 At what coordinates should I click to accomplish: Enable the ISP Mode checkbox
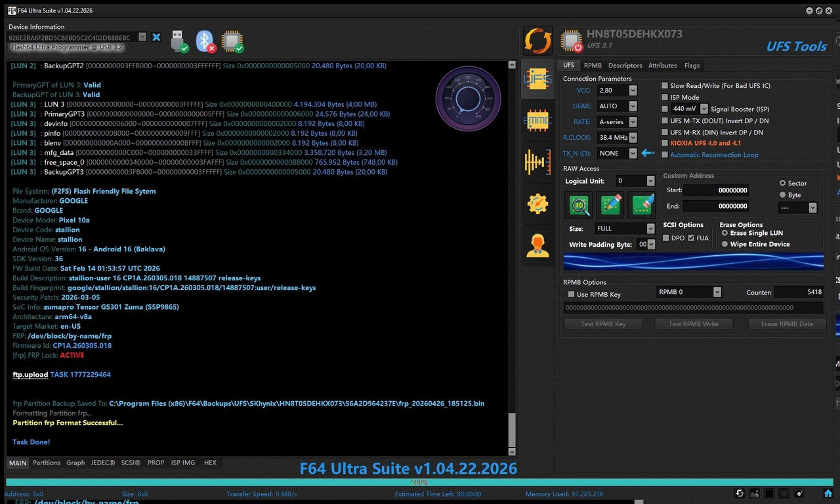click(665, 97)
